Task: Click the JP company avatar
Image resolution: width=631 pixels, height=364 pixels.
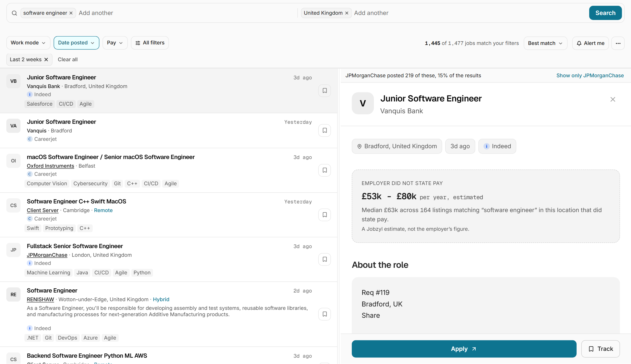Action: [13, 250]
